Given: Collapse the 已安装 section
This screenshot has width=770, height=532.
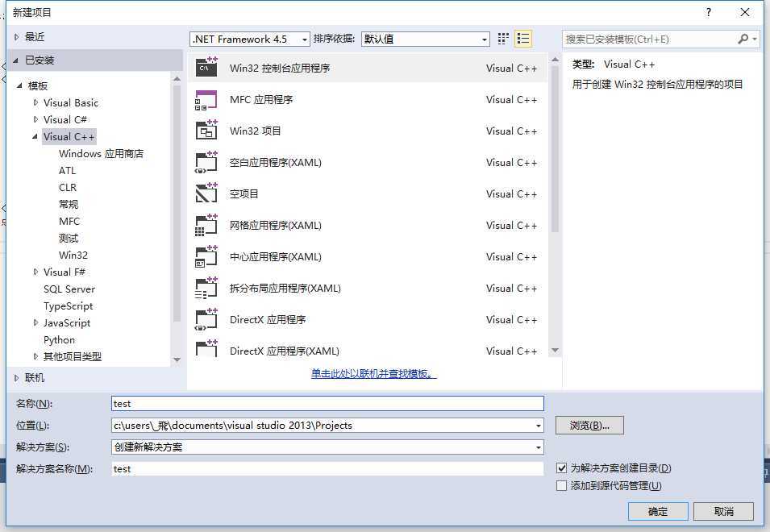Looking at the screenshot, I should click(15, 60).
